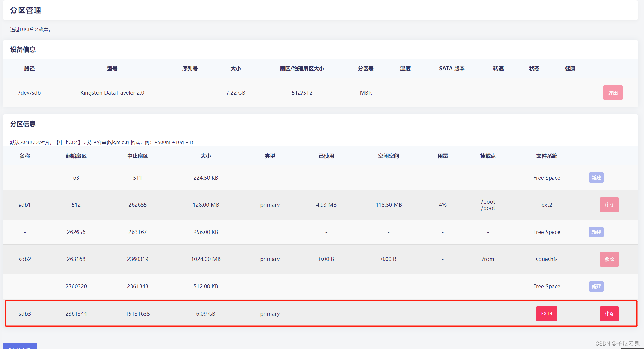The height and width of the screenshot is (349, 644).
Task: Click the Kingston DataTraveler 2.0 model text
Action: coord(112,93)
